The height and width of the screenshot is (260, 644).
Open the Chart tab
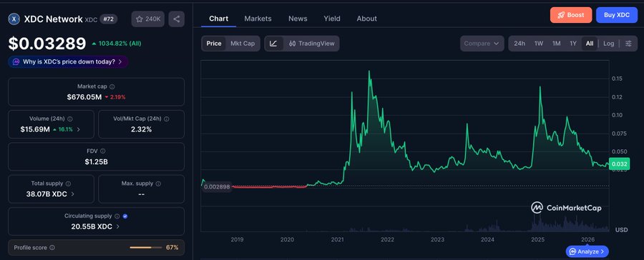(x=218, y=19)
